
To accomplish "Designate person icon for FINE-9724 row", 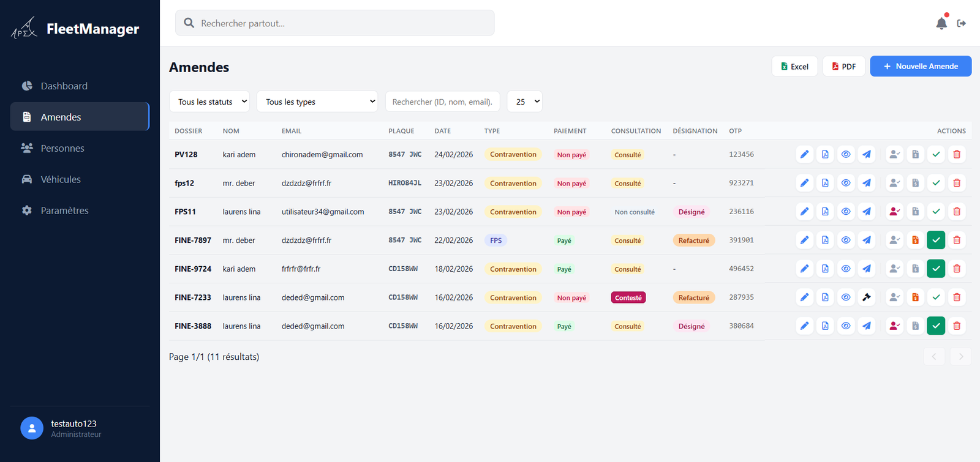I will pos(895,269).
